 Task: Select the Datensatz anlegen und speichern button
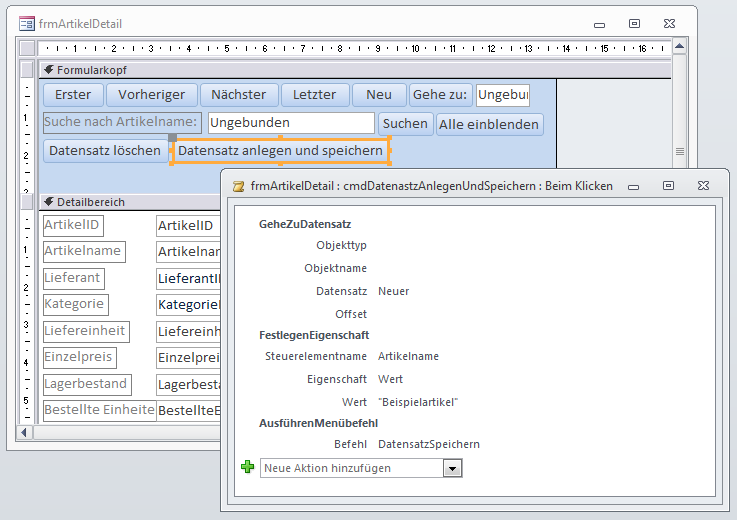281,151
